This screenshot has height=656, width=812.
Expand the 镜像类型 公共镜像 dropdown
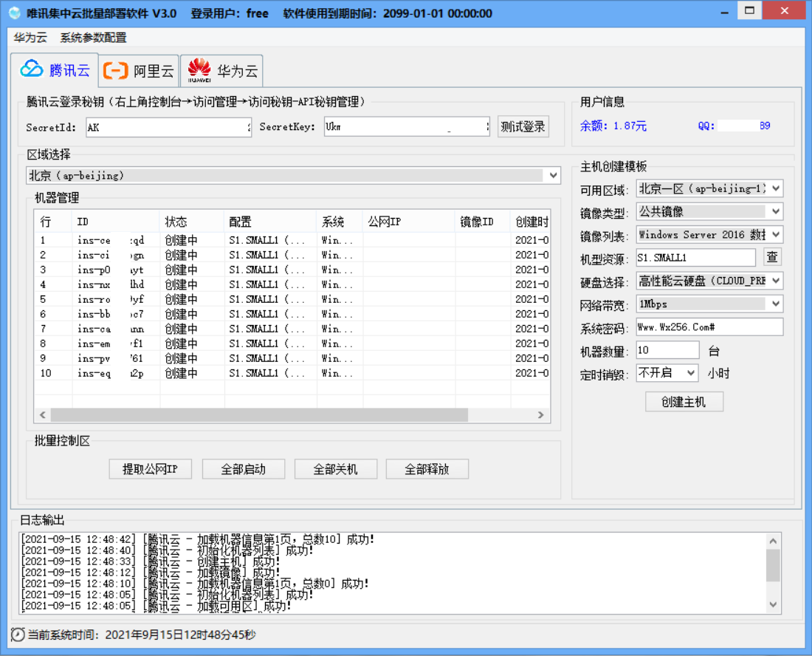point(775,211)
